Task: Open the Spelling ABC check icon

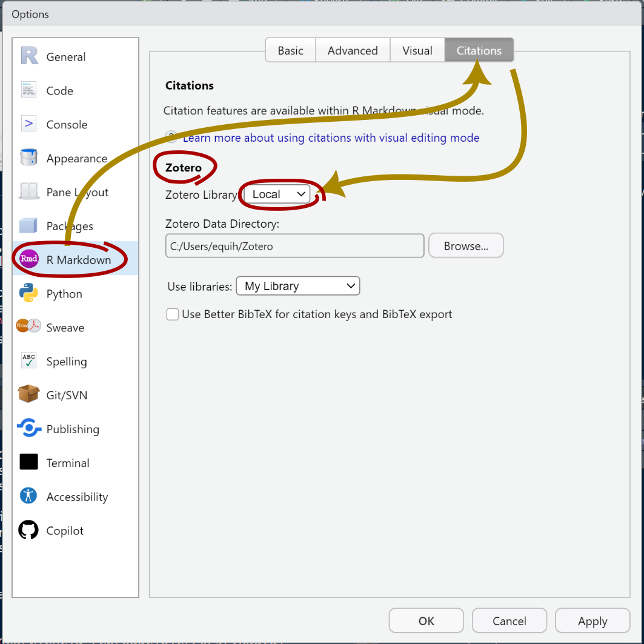Action: pos(29,361)
